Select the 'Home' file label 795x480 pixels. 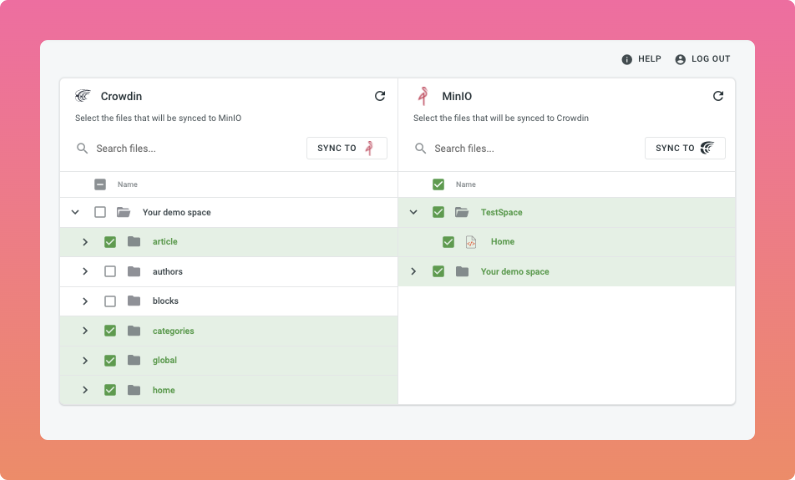pos(502,242)
